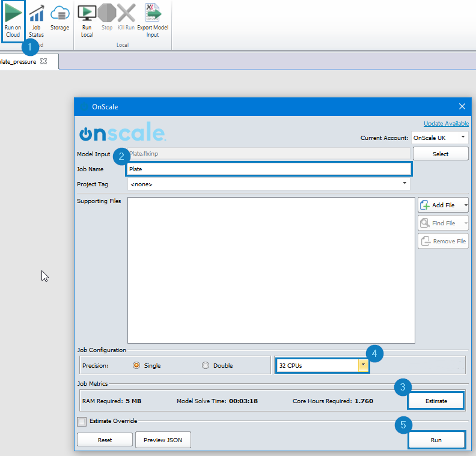Click the Reset button
Screen dimensions: 476x456
coord(105,440)
